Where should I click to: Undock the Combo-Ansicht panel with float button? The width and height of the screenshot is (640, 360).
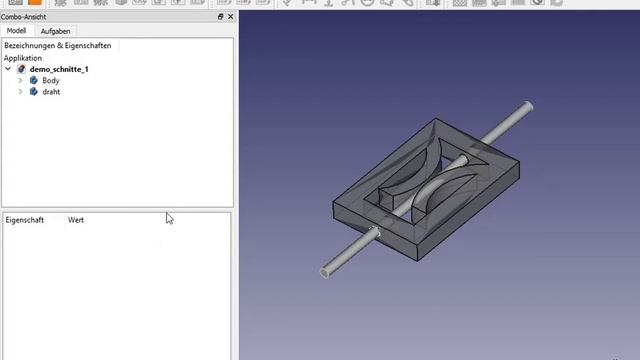click(220, 16)
